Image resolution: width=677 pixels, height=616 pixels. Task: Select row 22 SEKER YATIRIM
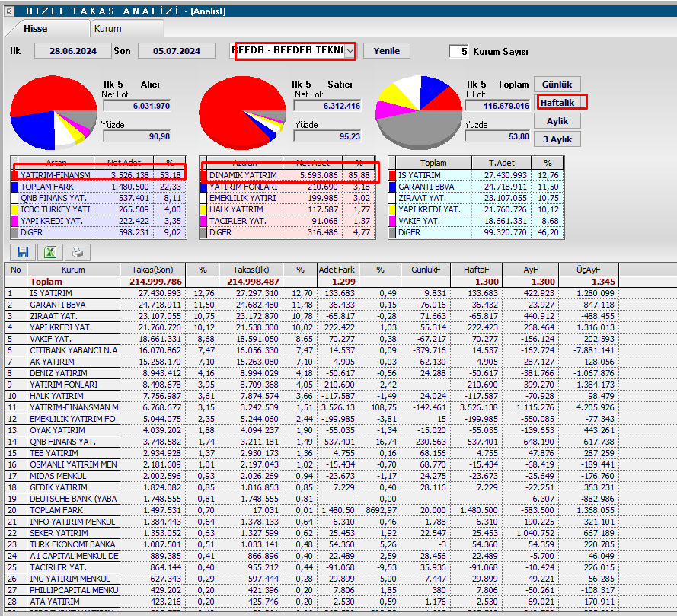pyautogui.click(x=311, y=533)
